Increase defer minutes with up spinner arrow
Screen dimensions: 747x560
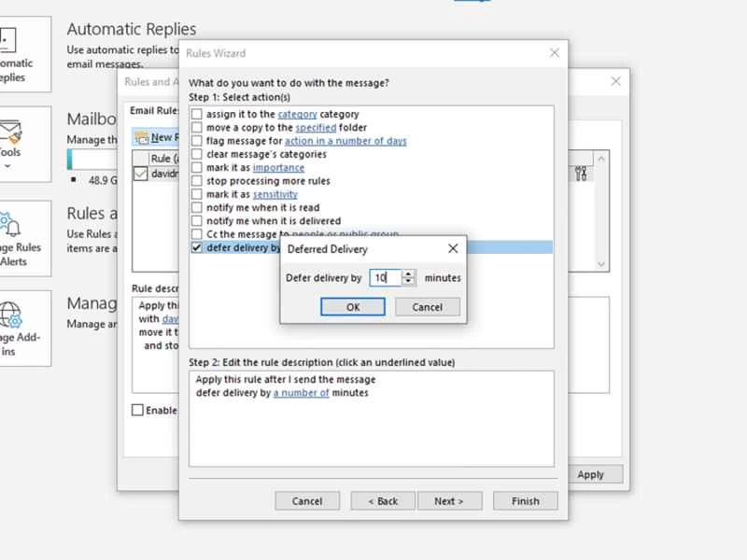(409, 273)
